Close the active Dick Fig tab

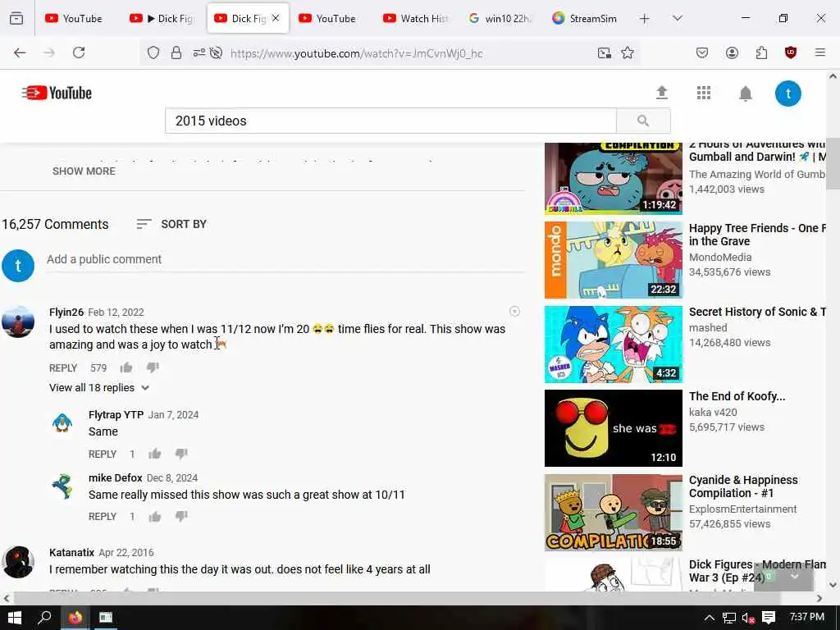(276, 18)
